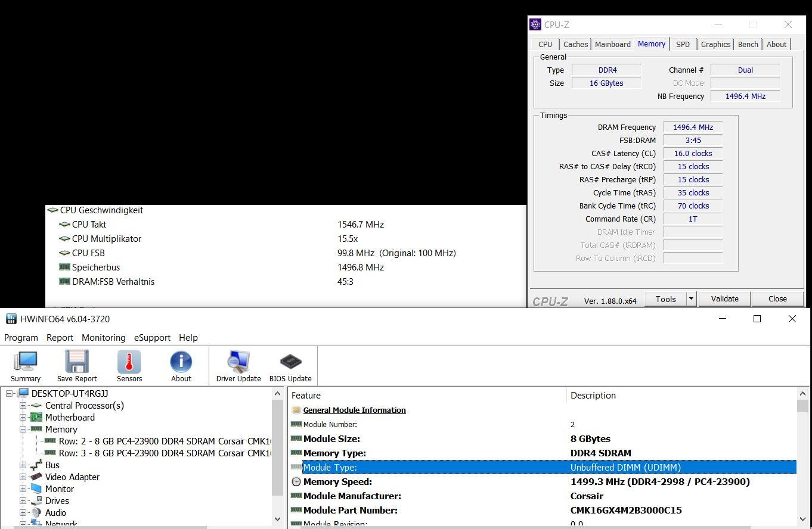Open the CPU-Z Tools dropdown arrow

click(691, 298)
